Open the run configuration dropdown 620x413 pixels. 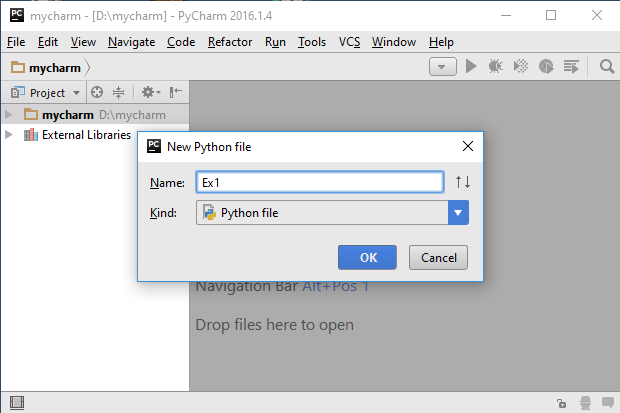tap(442, 66)
